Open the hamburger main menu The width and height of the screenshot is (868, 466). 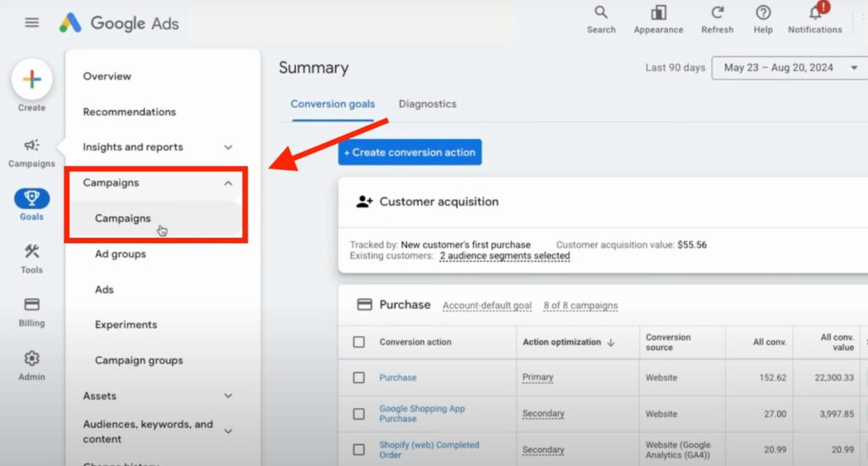pos(31,23)
